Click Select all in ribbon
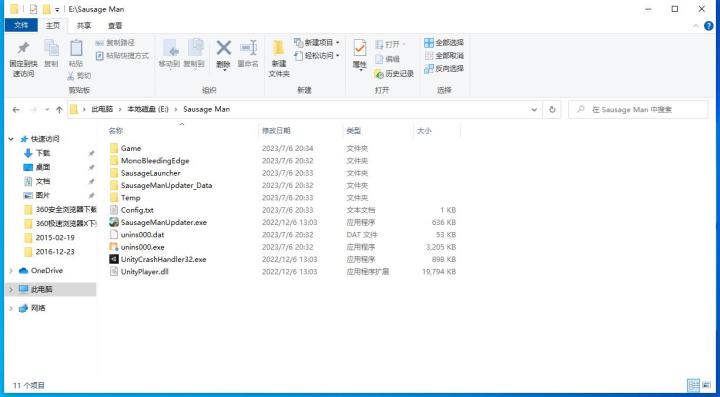 click(444, 43)
